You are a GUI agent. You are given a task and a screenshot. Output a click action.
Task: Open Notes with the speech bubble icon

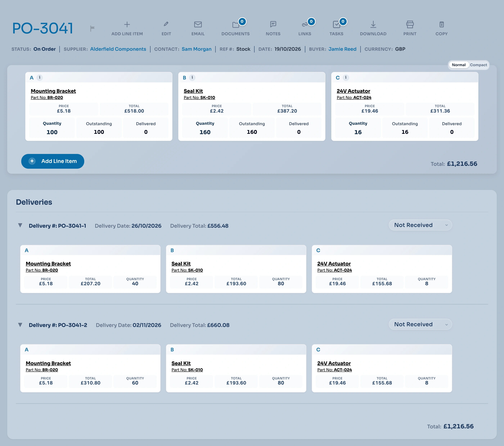tap(273, 24)
